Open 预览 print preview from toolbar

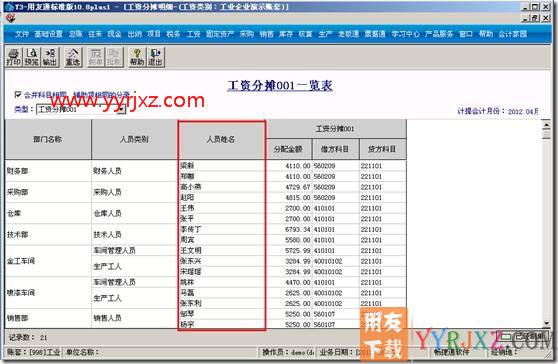[32, 57]
